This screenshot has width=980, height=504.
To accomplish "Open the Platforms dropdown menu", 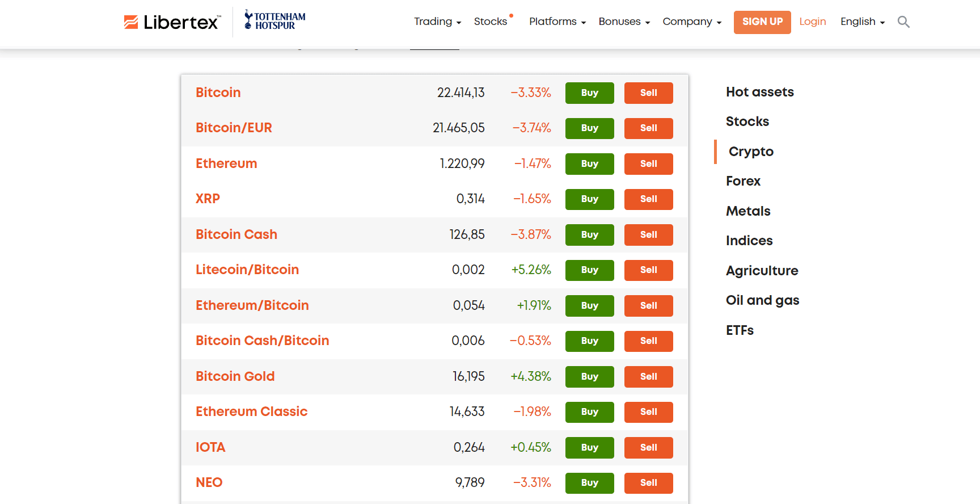I will point(557,22).
